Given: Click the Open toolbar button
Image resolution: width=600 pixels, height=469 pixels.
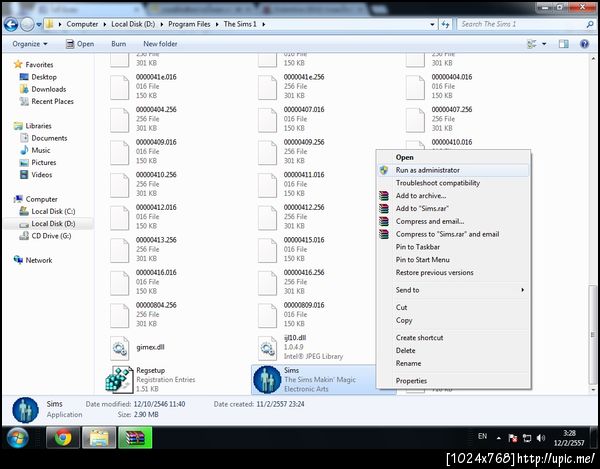Looking at the screenshot, I should tap(80, 44).
